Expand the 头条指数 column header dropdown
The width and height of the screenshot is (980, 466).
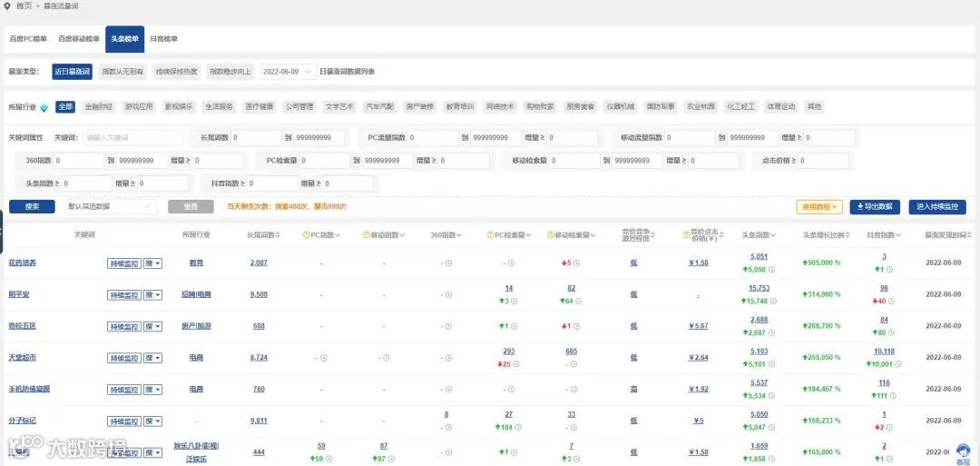coord(773,235)
